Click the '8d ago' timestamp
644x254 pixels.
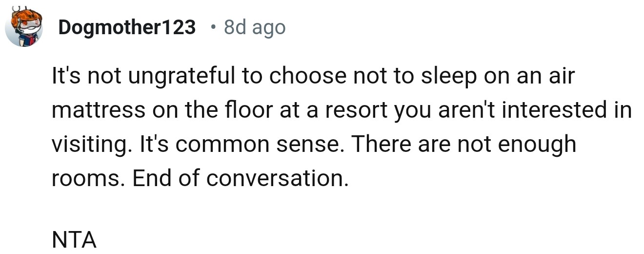point(255,27)
